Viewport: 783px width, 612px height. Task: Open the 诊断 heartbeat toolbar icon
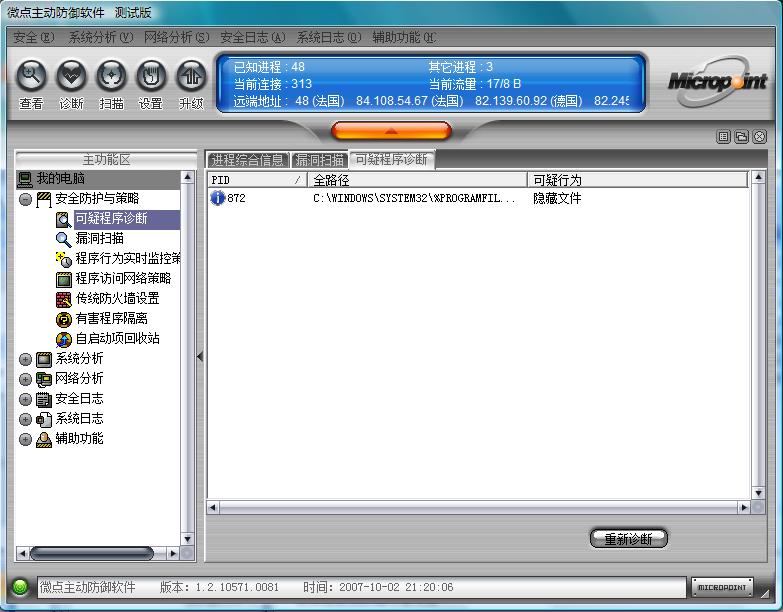click(71, 76)
